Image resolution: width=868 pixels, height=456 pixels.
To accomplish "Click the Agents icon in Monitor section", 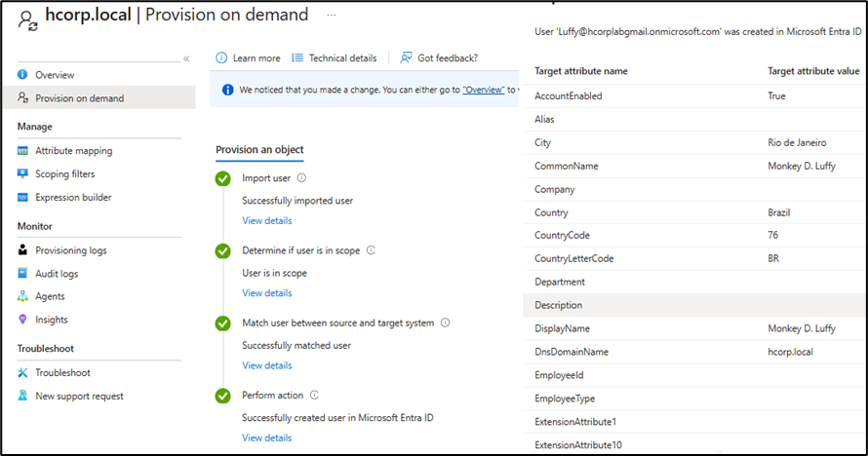I will coord(22,297).
